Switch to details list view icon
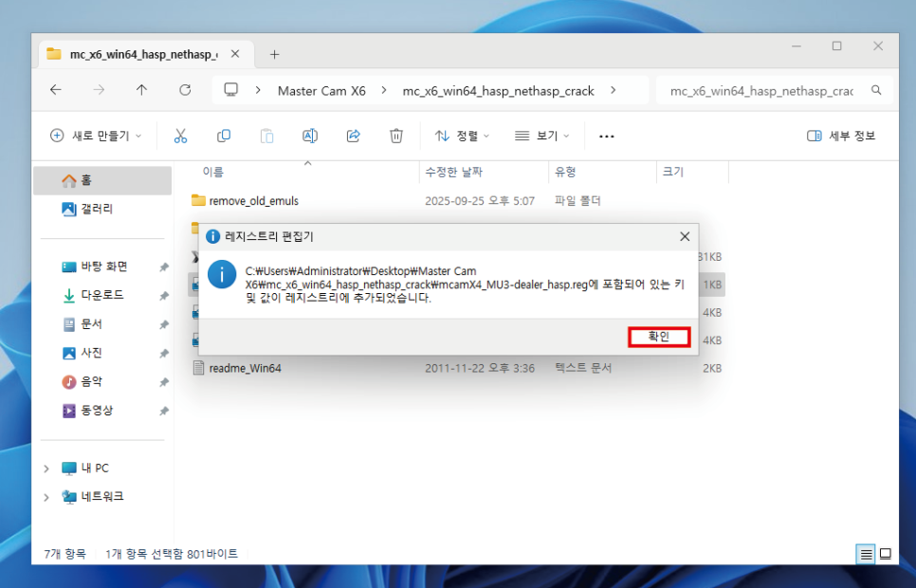 click(866, 554)
